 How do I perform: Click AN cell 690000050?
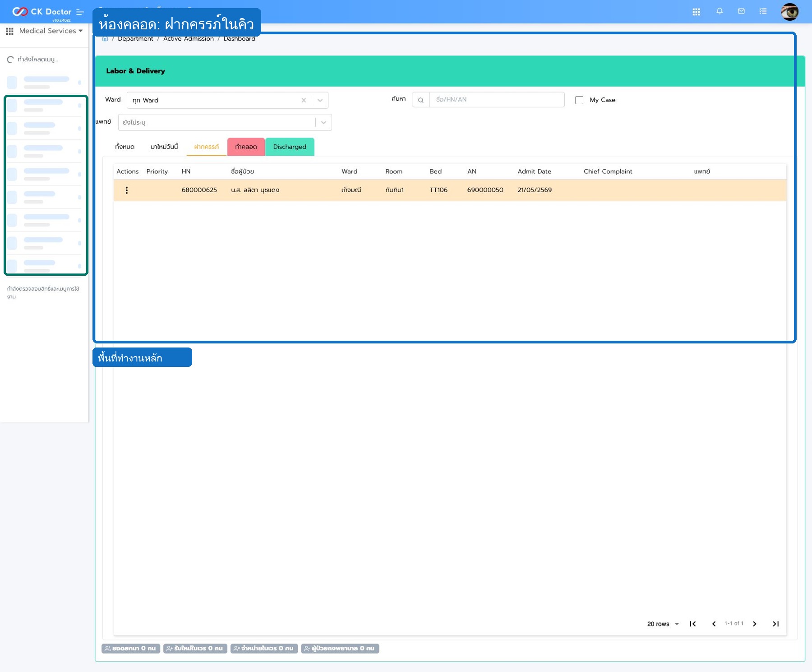click(485, 190)
